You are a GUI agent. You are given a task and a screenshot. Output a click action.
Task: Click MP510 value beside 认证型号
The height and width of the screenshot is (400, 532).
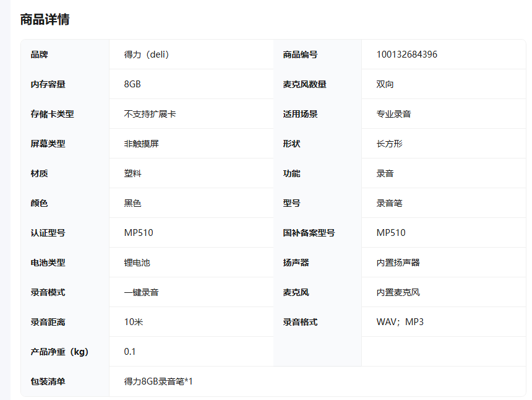click(139, 233)
